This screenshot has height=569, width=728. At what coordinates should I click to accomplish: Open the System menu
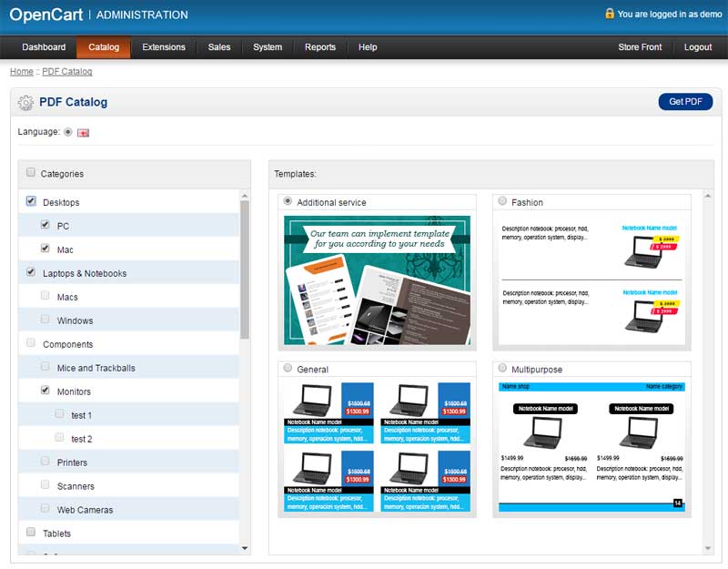[x=268, y=47]
